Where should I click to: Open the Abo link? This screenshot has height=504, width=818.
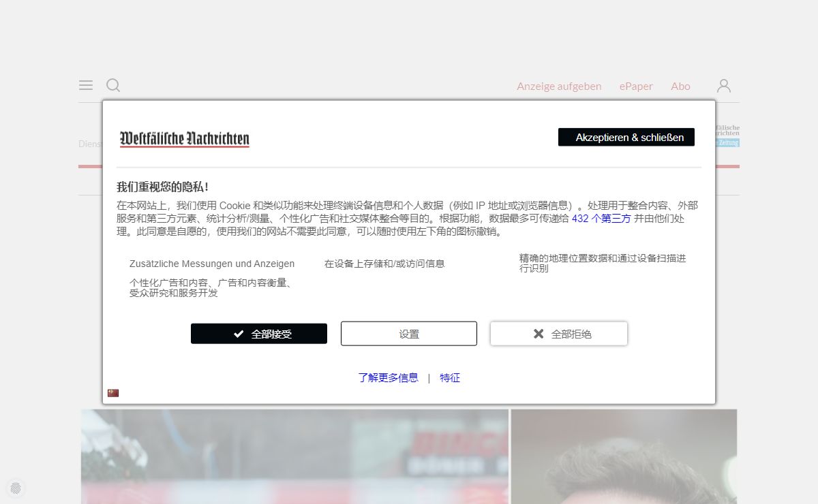point(680,86)
